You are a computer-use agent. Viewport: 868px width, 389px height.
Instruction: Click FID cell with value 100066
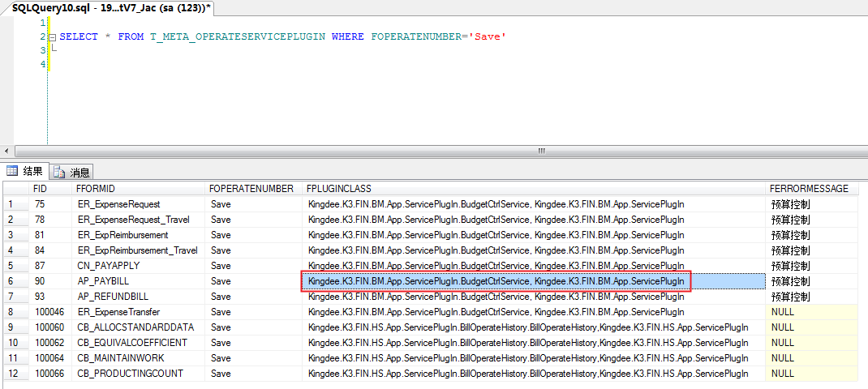coord(51,374)
